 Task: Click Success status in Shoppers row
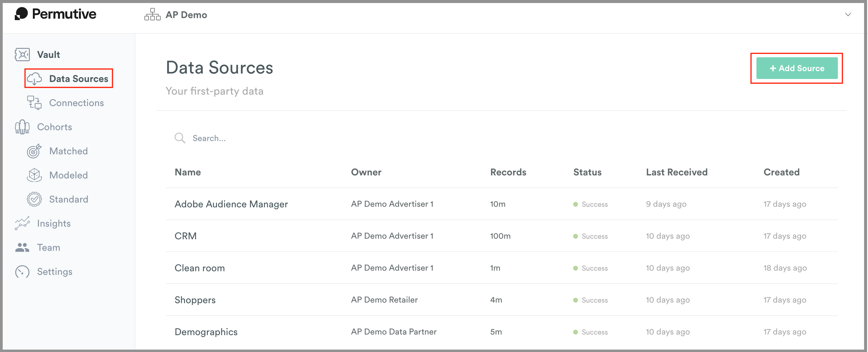pyautogui.click(x=590, y=300)
